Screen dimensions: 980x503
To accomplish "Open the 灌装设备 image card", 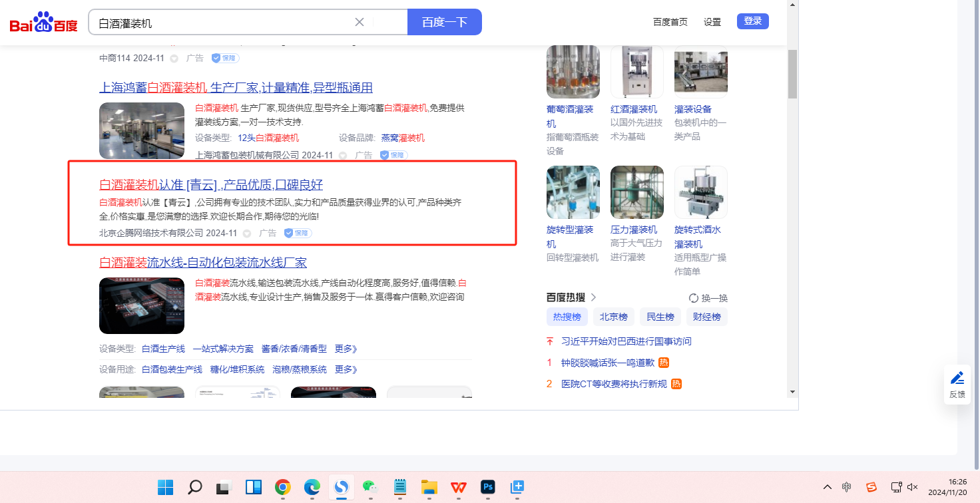I will click(700, 72).
